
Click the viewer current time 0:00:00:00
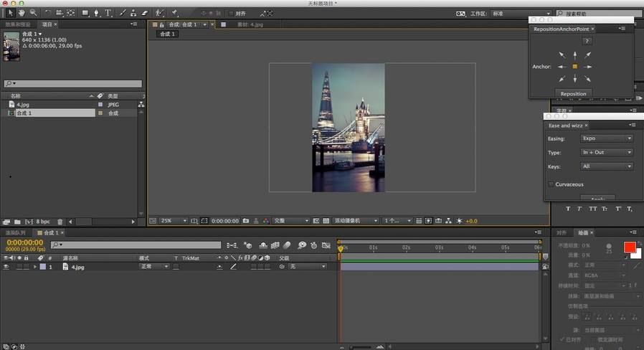(x=224, y=221)
